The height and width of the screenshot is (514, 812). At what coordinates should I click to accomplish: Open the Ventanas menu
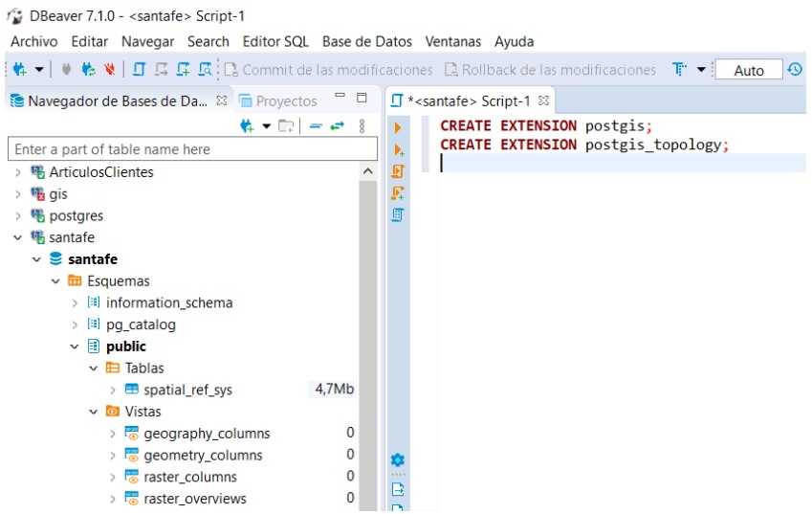pos(453,41)
